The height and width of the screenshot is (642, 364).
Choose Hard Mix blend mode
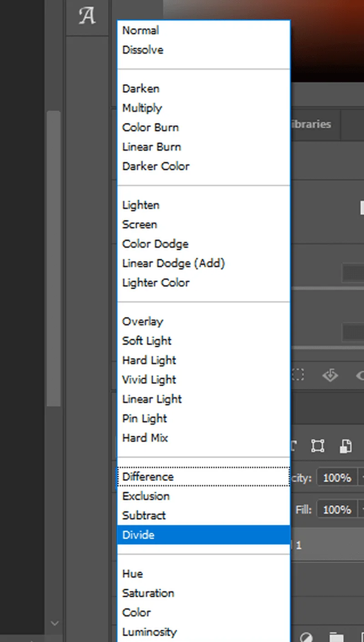203,438
